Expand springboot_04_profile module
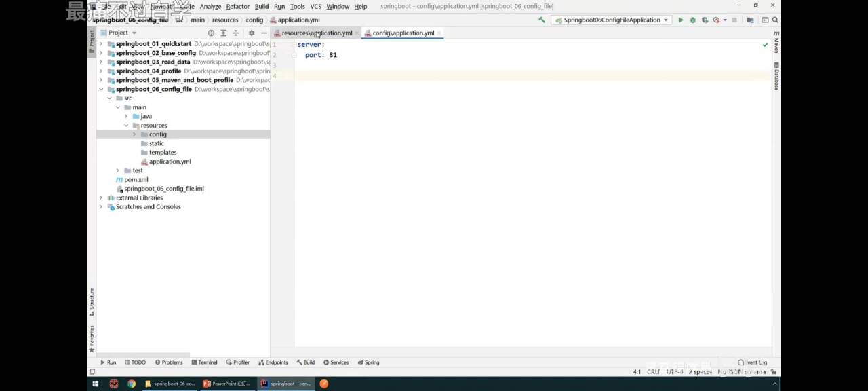This screenshot has width=868, height=391. 101,71
